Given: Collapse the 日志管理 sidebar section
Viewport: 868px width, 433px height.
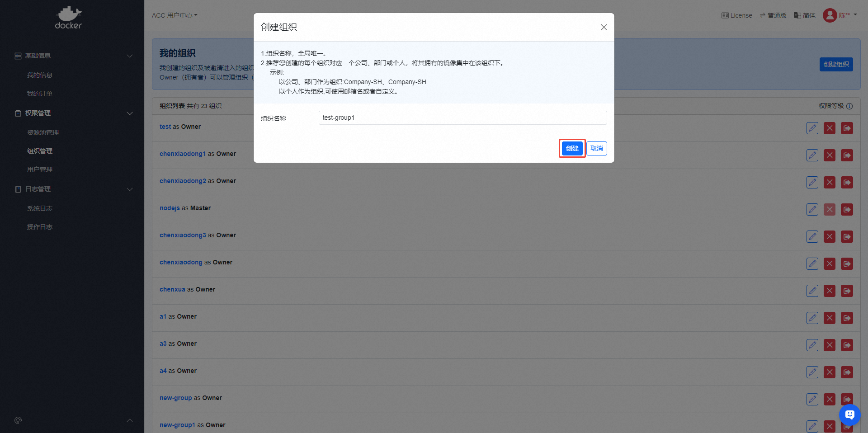Looking at the screenshot, I should point(130,189).
